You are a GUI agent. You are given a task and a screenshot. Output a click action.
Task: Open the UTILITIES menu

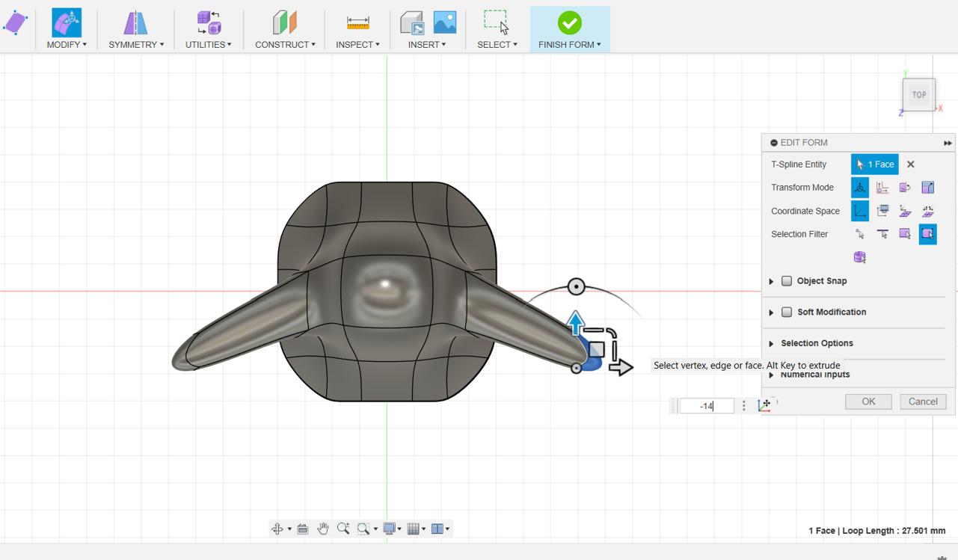pos(209,45)
